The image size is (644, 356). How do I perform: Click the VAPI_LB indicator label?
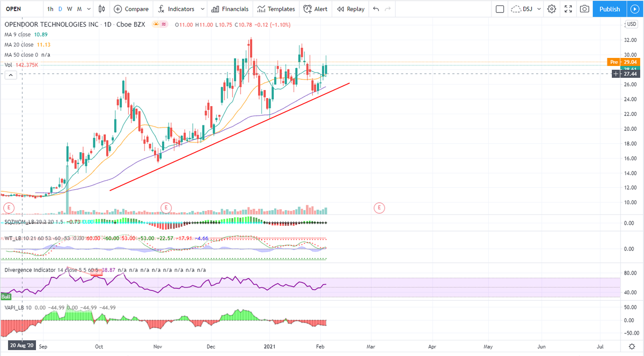coord(16,308)
